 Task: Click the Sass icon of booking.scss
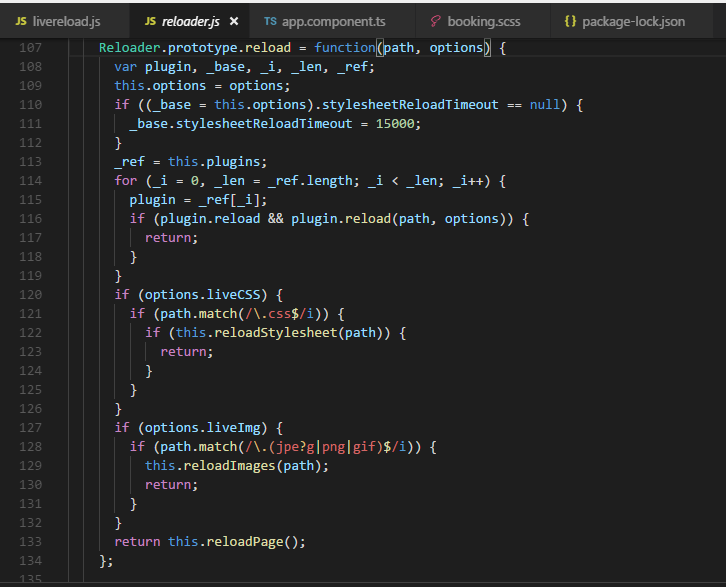pos(435,21)
